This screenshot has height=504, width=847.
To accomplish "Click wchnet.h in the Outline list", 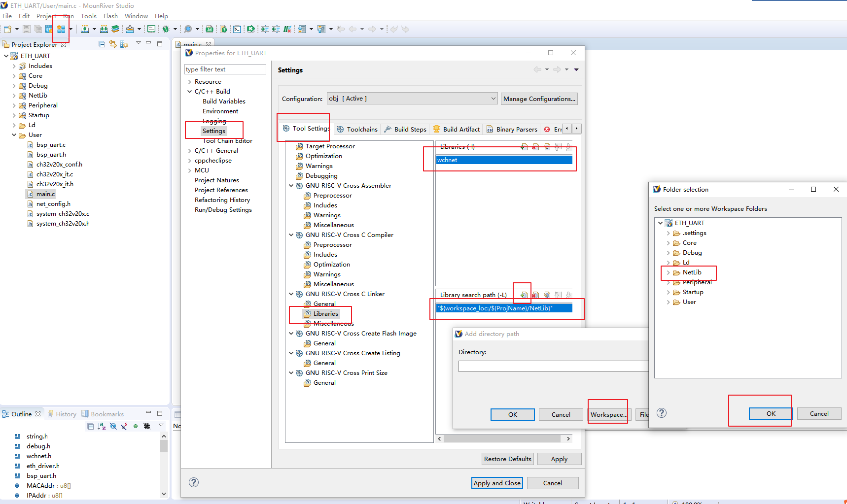I will 38,456.
